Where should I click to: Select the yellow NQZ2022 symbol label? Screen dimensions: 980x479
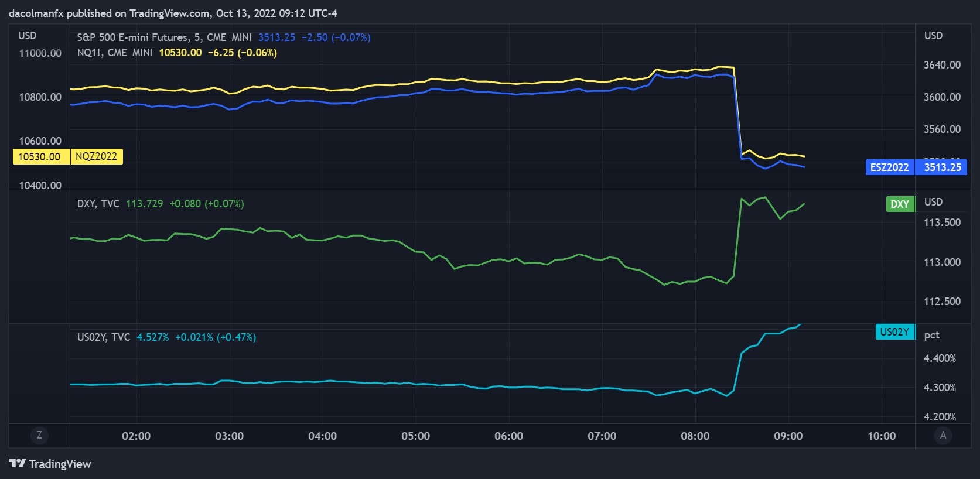(x=97, y=156)
